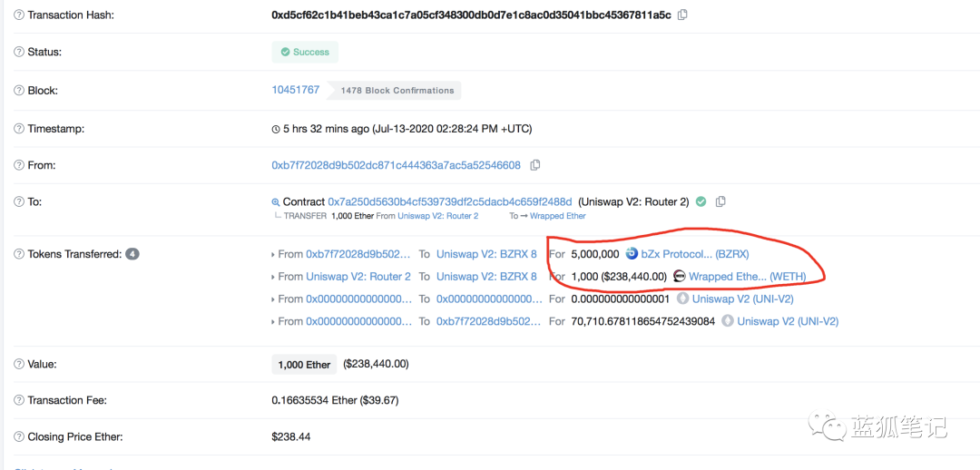
Task: Click the transaction fee 0.16635534 Ether
Action: point(335,400)
